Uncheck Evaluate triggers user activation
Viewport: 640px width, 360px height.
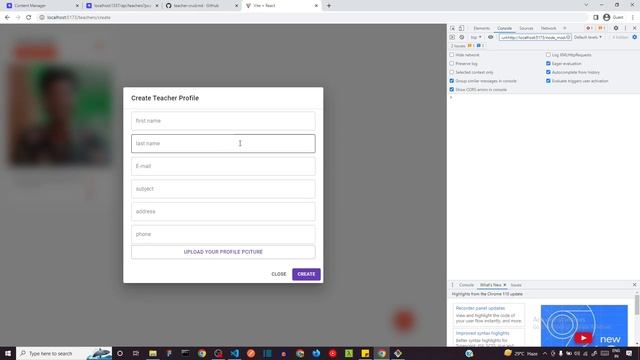click(548, 81)
